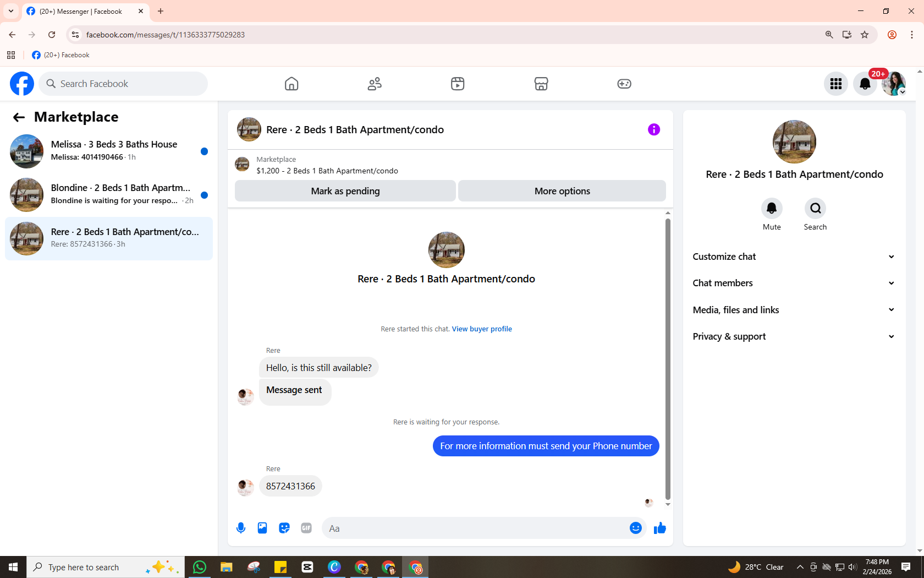Open browser zoom magnifier icon in address bar

coord(829,35)
